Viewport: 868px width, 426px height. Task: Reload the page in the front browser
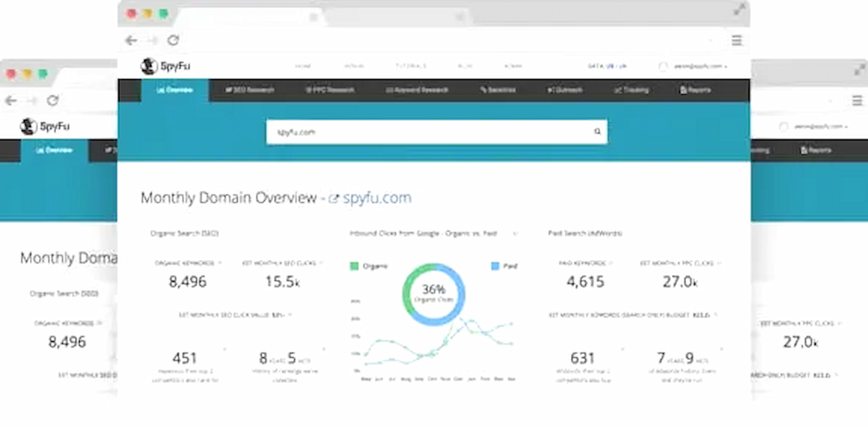tap(173, 40)
